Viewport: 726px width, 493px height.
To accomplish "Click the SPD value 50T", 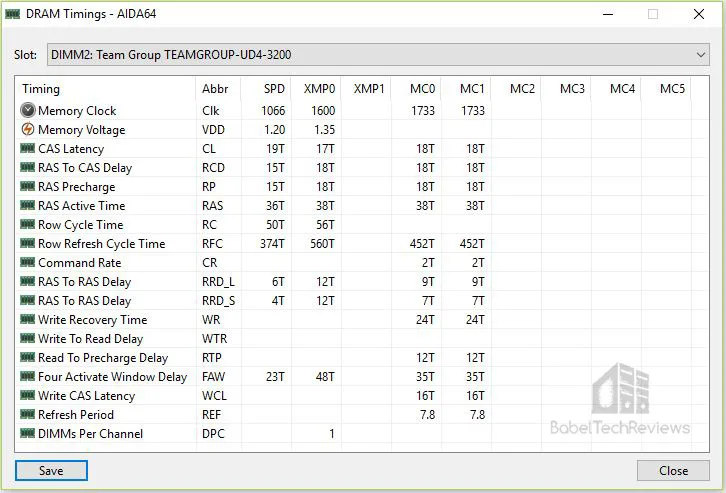I will click(275, 225).
